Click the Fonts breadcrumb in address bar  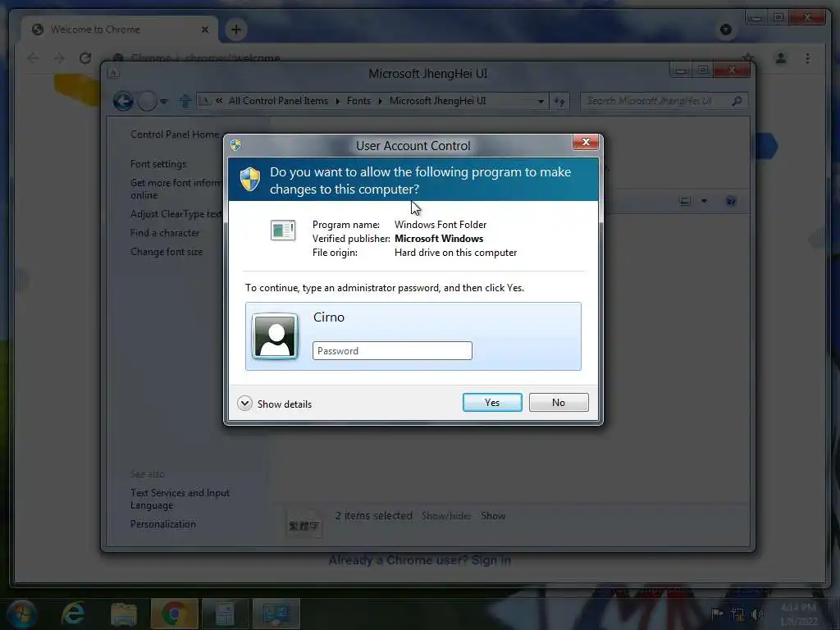point(358,101)
